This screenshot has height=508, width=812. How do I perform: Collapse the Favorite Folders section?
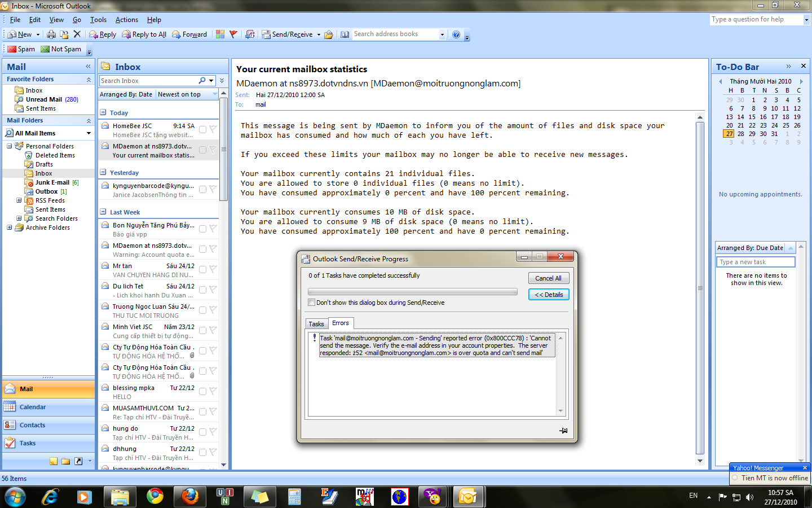click(x=89, y=80)
